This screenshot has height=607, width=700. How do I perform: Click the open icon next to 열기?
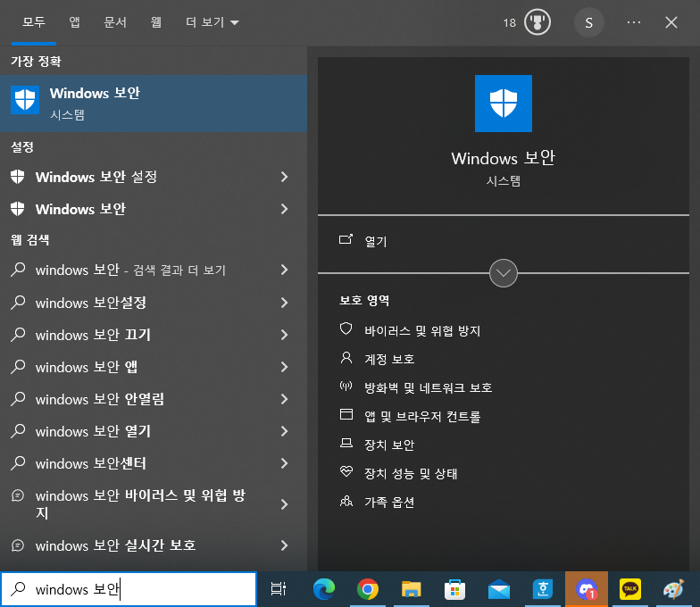point(346,239)
